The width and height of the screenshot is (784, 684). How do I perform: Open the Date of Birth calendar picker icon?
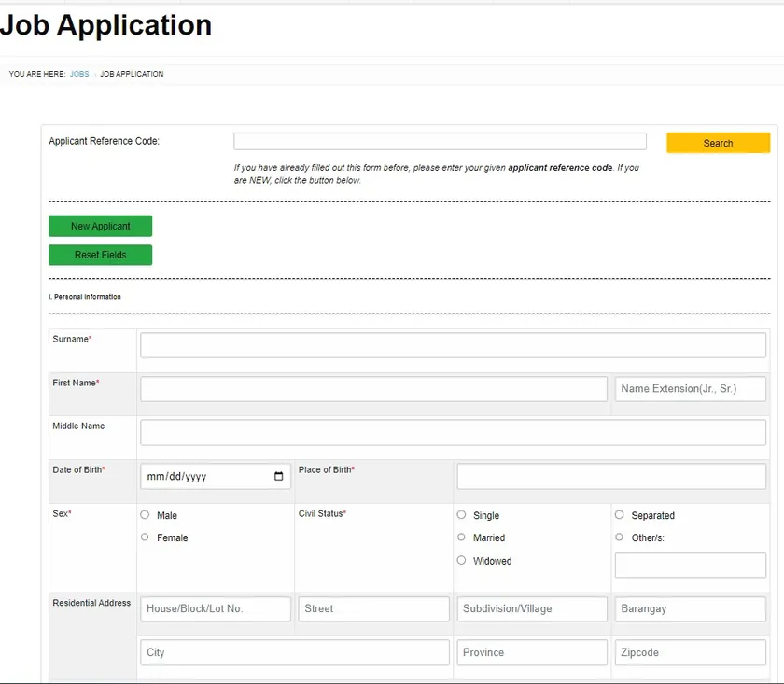pos(278,476)
